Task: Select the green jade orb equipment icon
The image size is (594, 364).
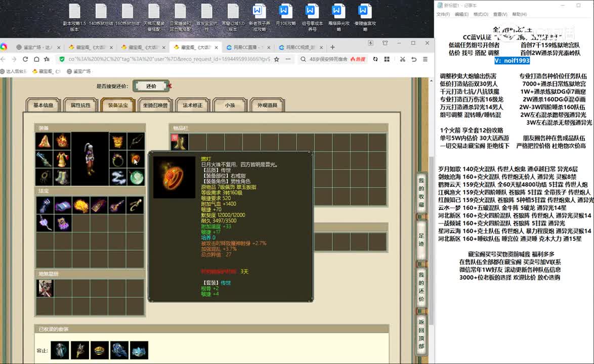Action: [136, 177]
